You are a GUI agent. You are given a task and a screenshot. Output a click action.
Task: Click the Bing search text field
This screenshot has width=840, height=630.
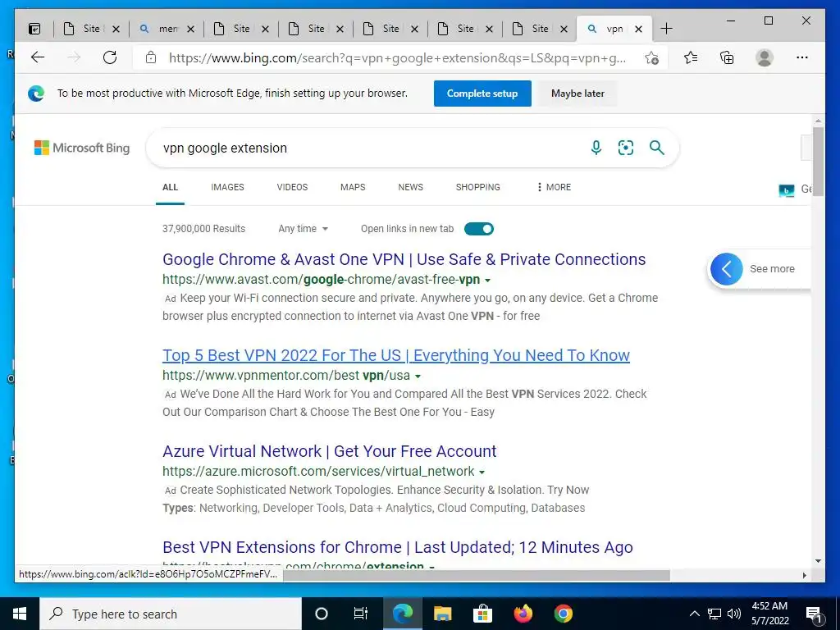point(370,148)
